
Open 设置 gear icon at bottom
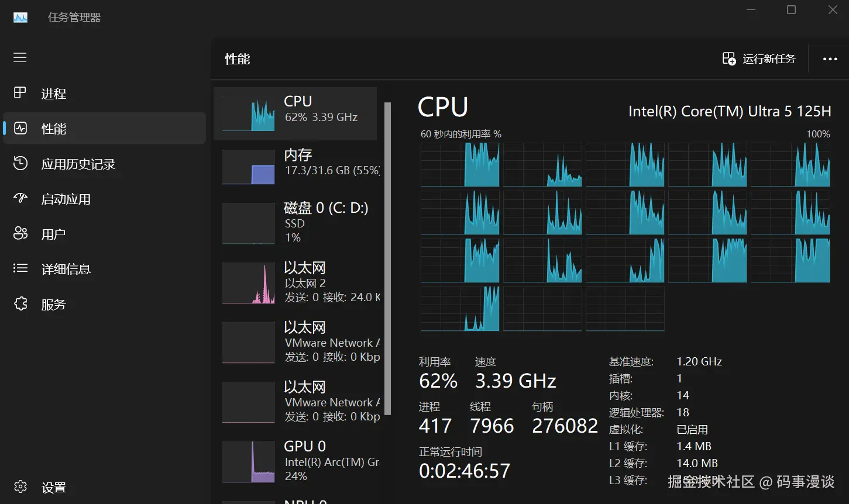[x=20, y=487]
